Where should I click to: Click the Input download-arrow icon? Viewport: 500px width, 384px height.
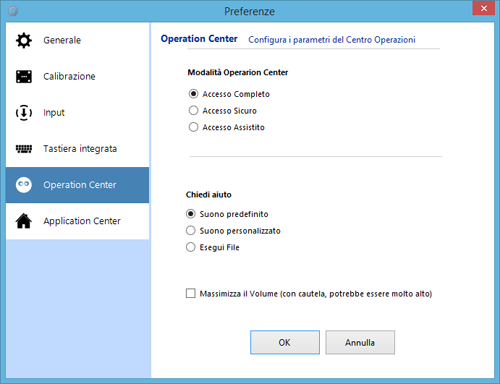pos(24,113)
